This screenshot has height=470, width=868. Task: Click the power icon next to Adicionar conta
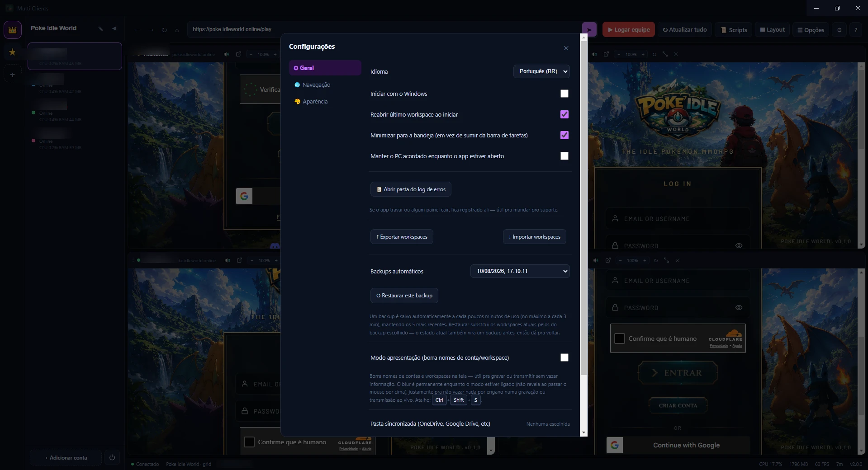112,457
